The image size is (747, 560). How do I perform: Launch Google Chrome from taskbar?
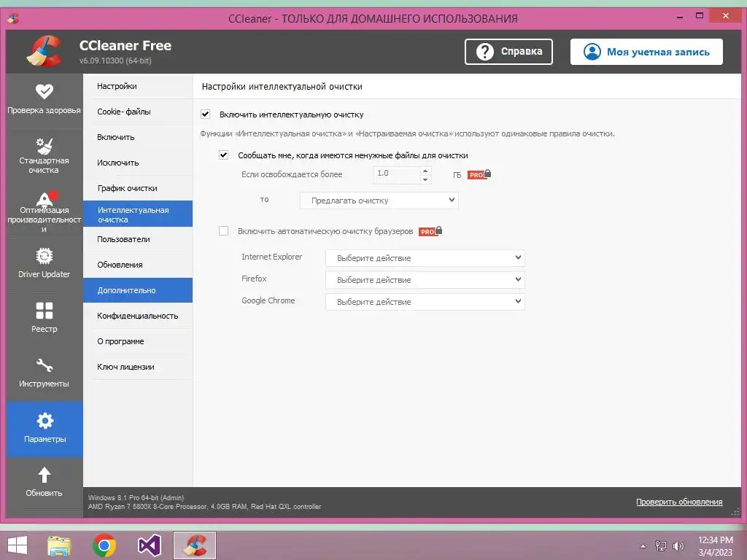104,545
